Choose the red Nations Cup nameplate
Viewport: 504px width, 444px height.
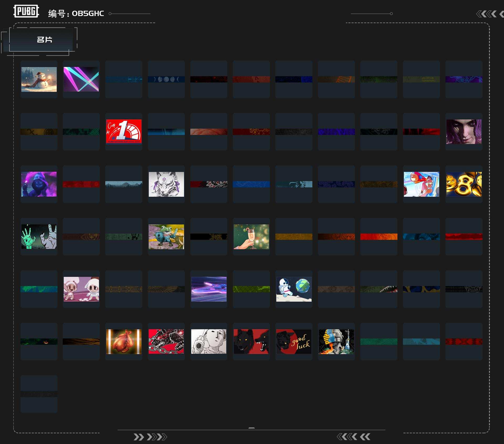coord(124,132)
